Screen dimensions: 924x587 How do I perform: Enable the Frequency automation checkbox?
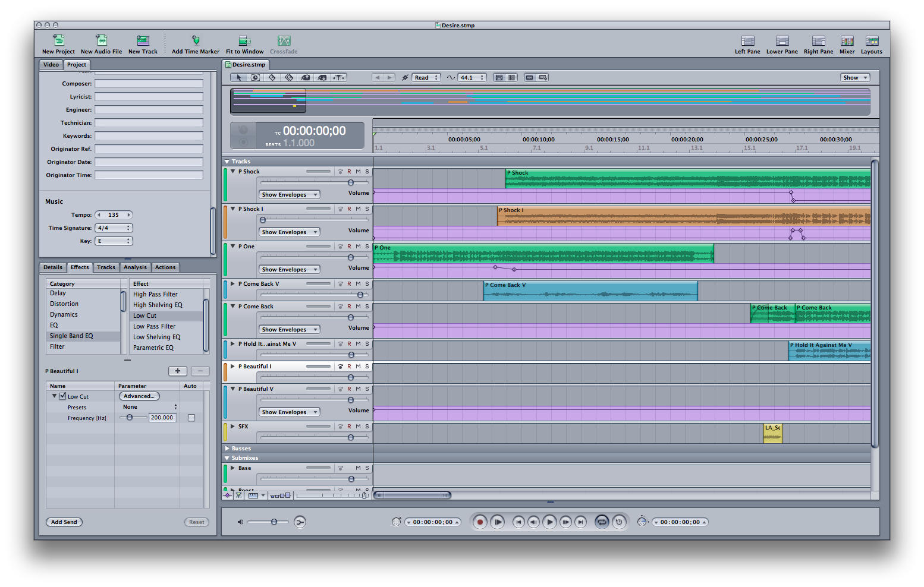tap(191, 418)
